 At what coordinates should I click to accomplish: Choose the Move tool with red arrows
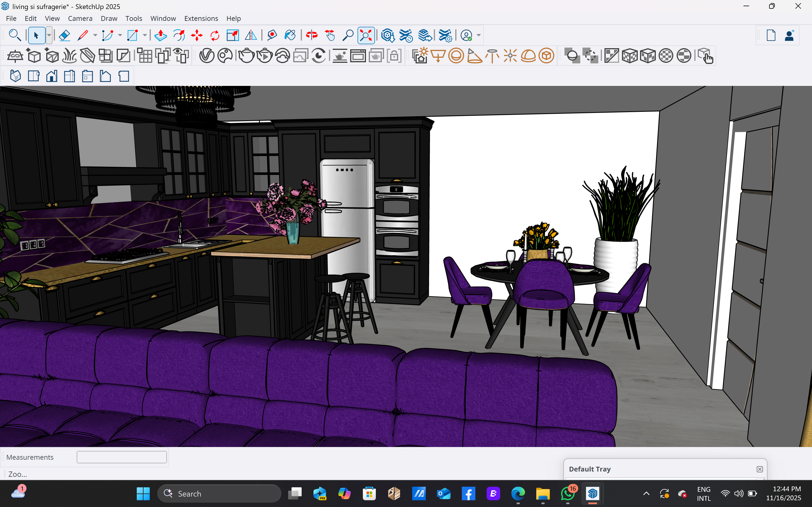pyautogui.click(x=197, y=35)
